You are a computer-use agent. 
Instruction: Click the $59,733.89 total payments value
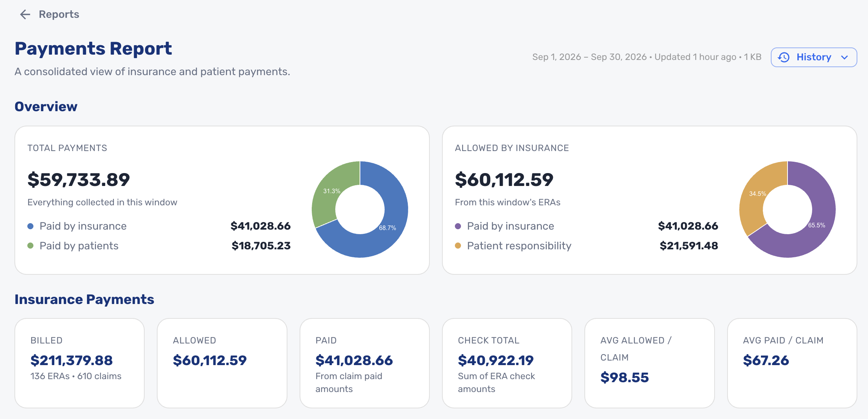pos(79,180)
